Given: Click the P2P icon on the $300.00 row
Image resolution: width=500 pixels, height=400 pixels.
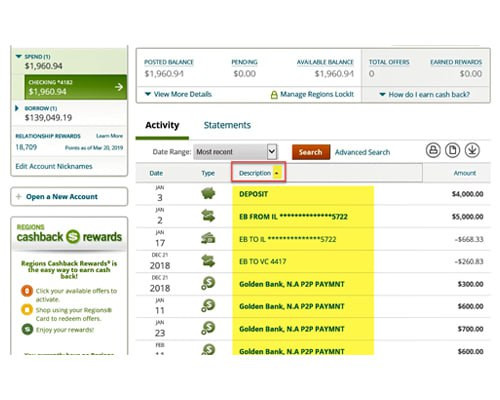Looking at the screenshot, I should [x=208, y=283].
